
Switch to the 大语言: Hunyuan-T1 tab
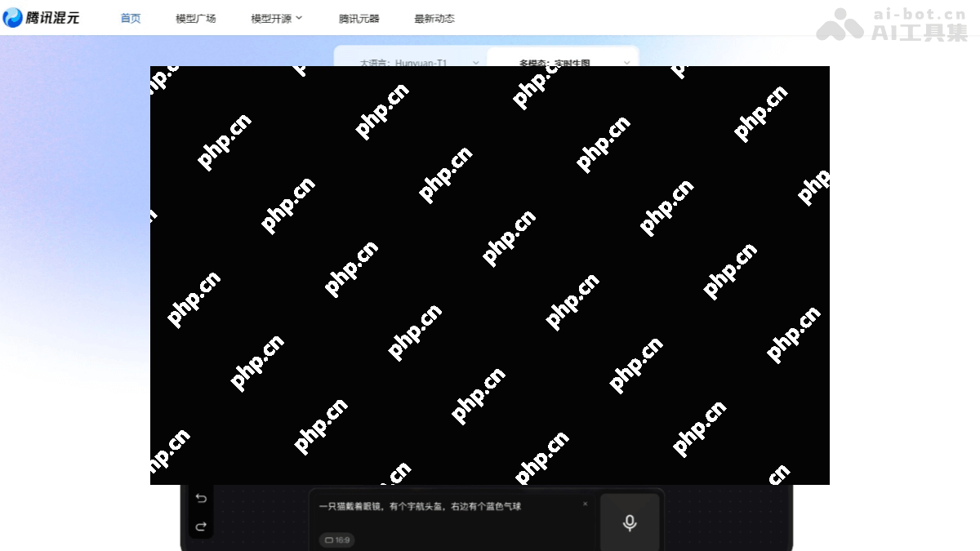pyautogui.click(x=408, y=62)
